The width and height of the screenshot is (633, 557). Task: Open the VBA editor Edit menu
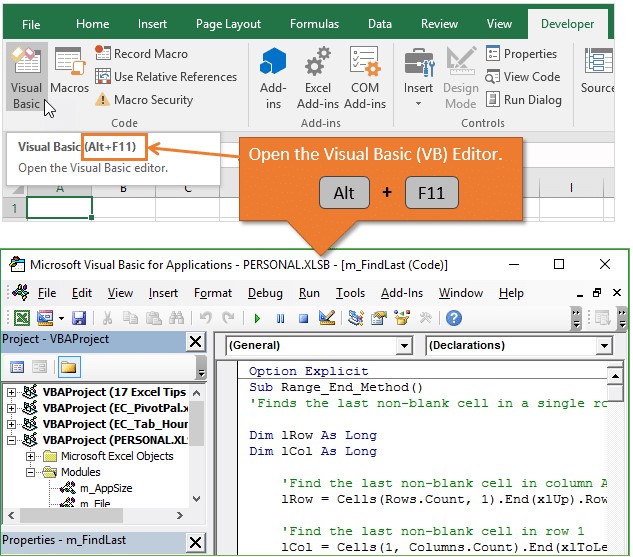pos(82,293)
